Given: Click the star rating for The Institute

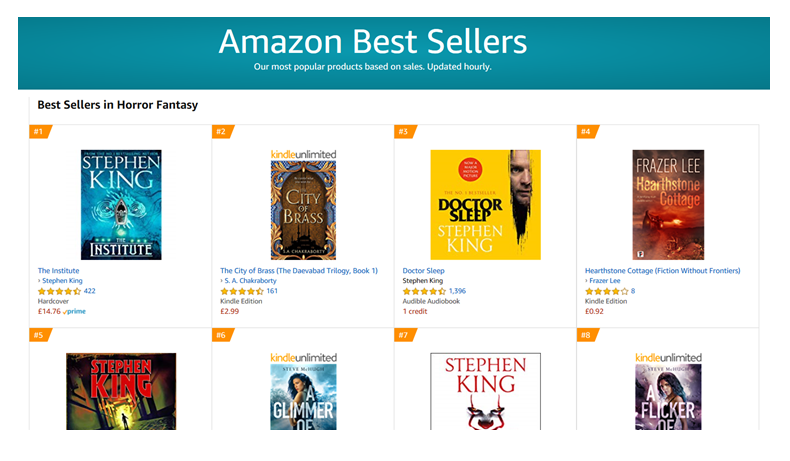Looking at the screenshot, I should click(59, 291).
